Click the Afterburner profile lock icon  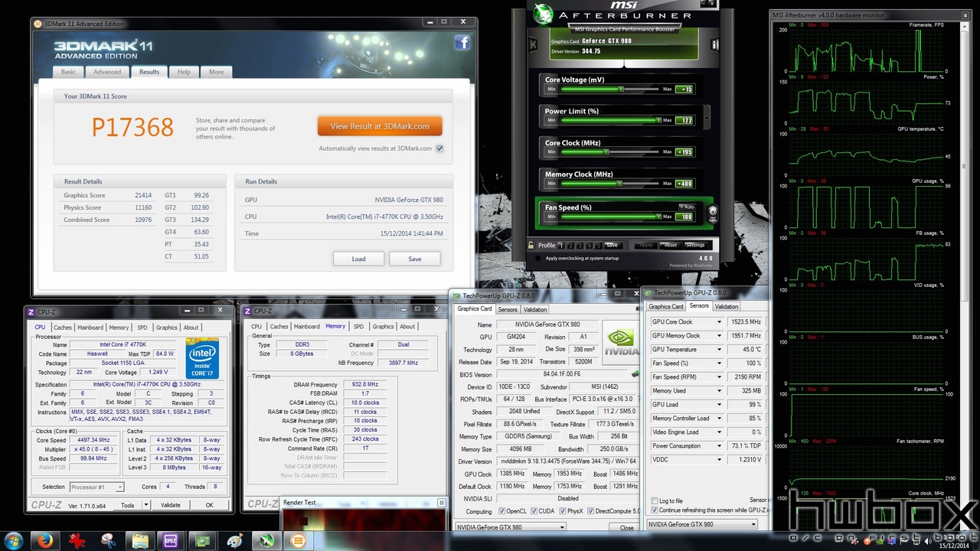pyautogui.click(x=531, y=245)
